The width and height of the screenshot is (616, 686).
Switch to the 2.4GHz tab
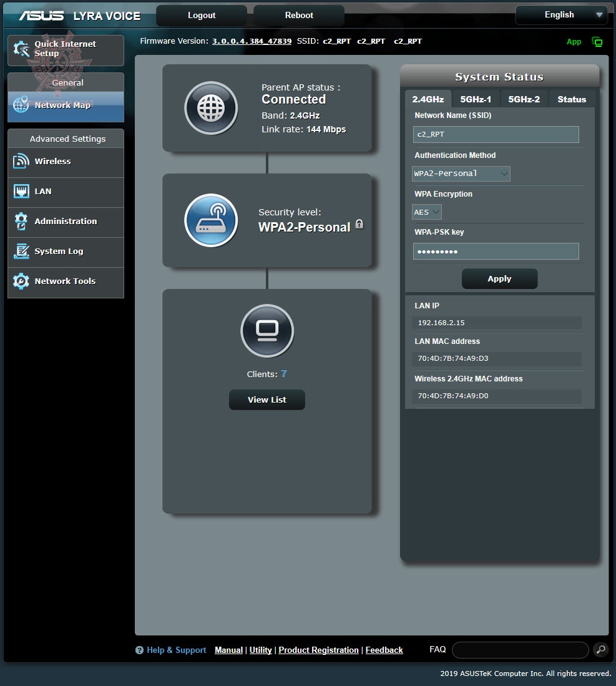coord(428,99)
